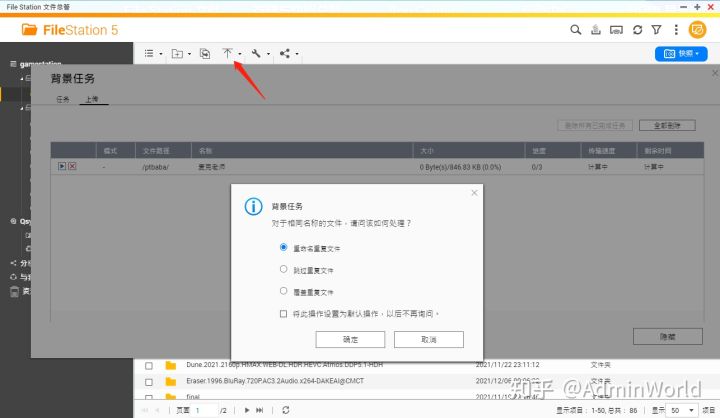Cancel the upload task with the red X icon
The width and height of the screenshot is (720, 418).
tap(72, 166)
